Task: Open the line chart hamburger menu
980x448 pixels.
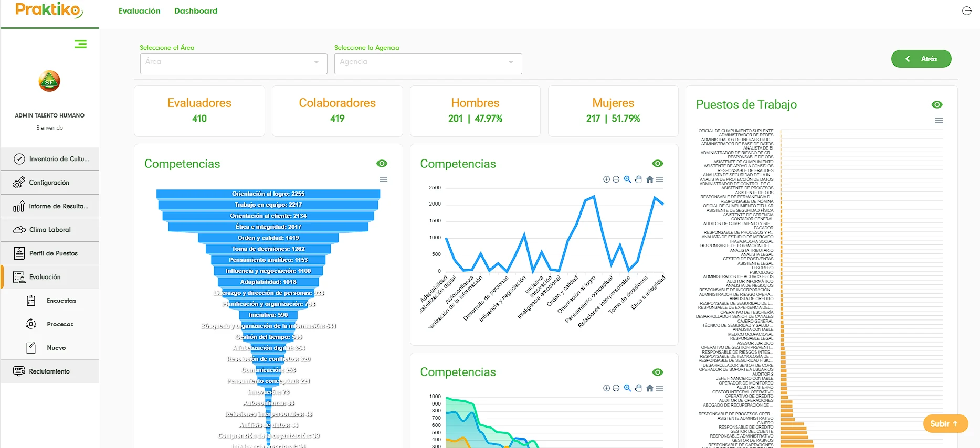Action: (x=660, y=179)
